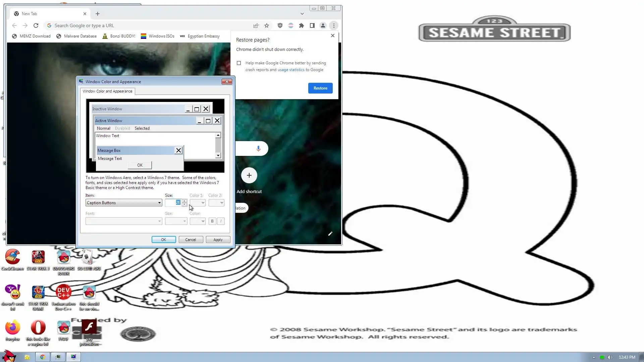Click the share page icon

coord(256,25)
